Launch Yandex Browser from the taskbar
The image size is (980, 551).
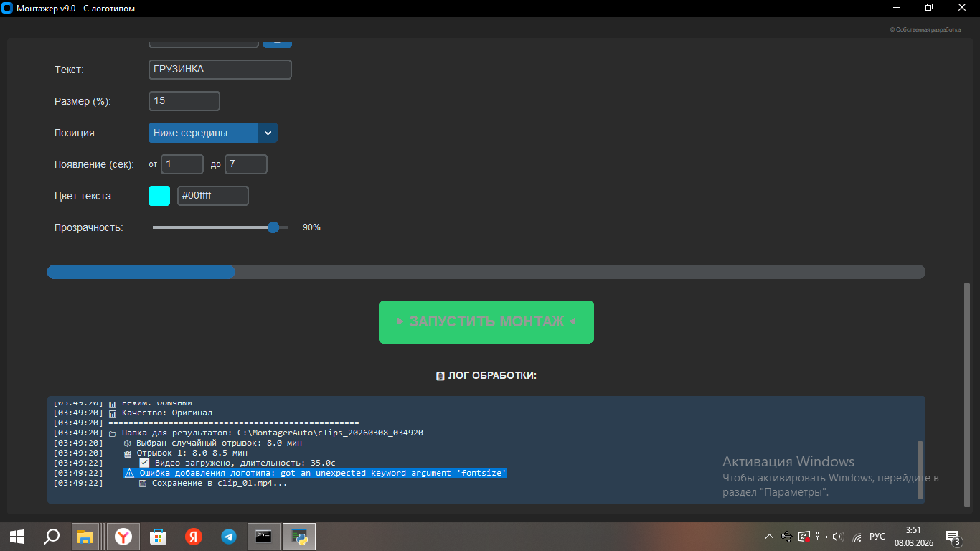click(123, 537)
